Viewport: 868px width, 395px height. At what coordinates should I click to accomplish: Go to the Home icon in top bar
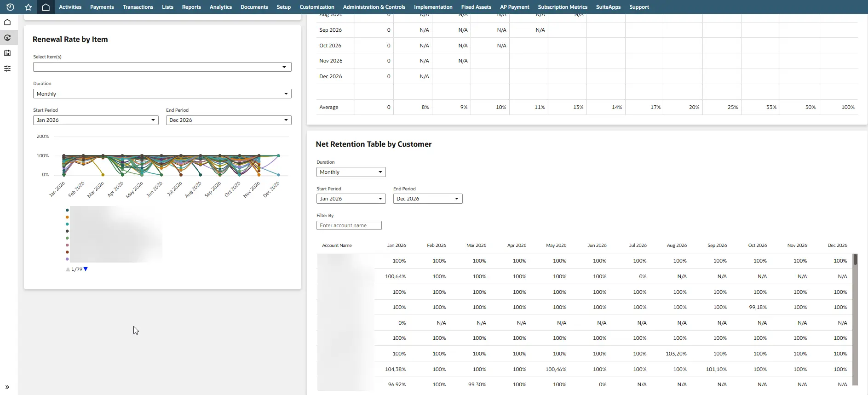pos(46,7)
